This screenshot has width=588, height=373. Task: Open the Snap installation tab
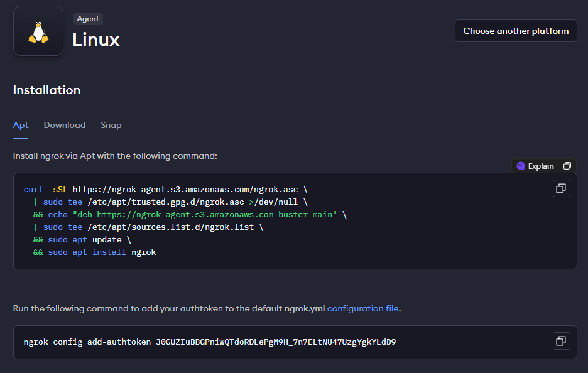pos(111,125)
